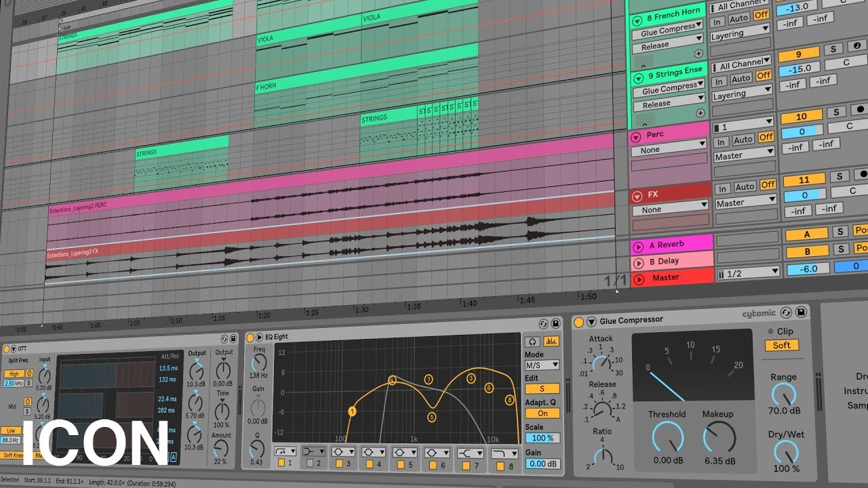Solo track 9 with S button
868x488 pixels.
[x=833, y=49]
